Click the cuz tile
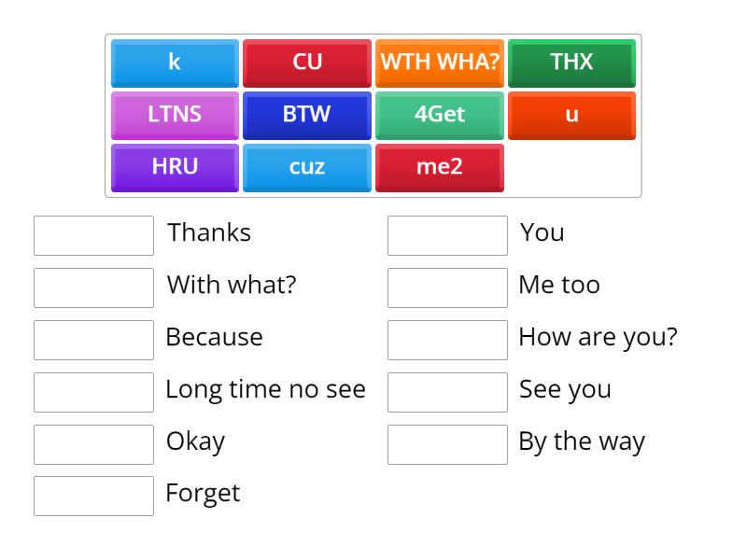Viewport: 747px width, 560px height. tap(306, 167)
